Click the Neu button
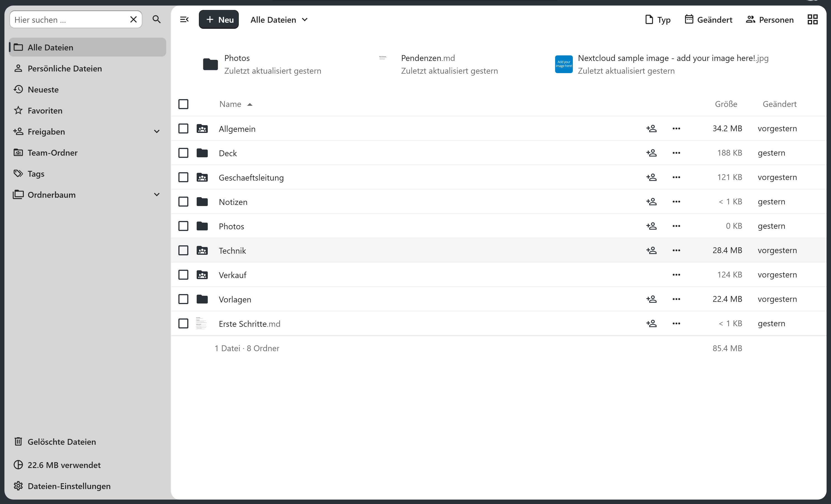 219,20
